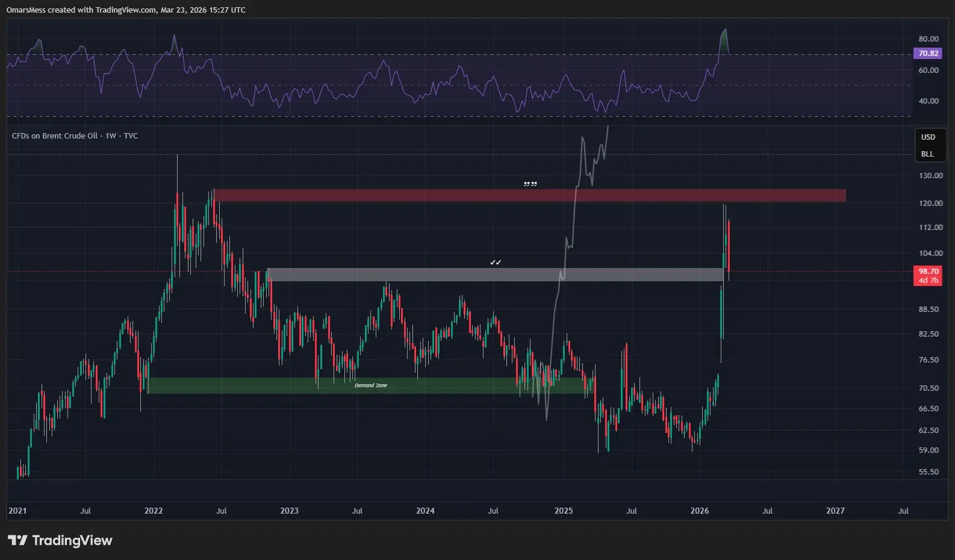
Task: Click the 80.00 RSI axis label
Action: (928, 39)
